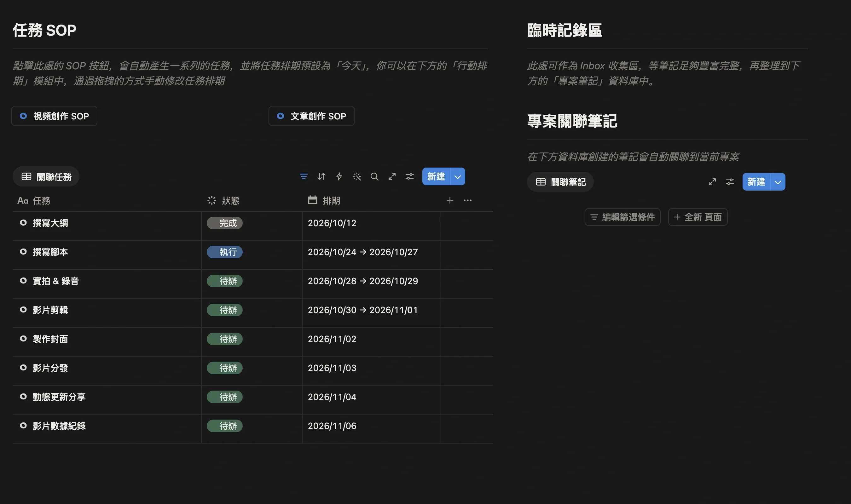Click the circle icon of 影片剪輯 row
The image size is (851, 504).
click(x=23, y=309)
